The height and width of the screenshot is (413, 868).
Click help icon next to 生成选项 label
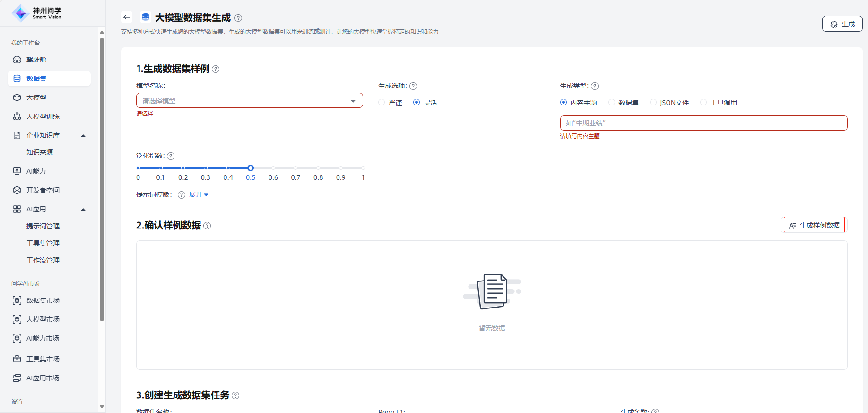413,86
